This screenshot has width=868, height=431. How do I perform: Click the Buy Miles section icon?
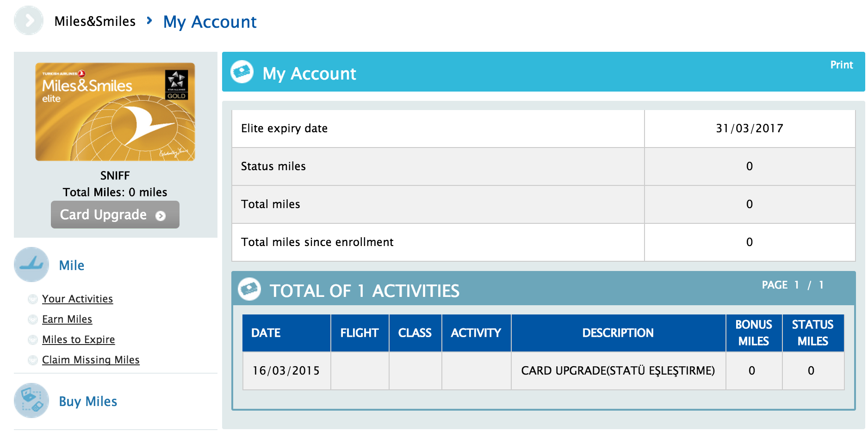coord(31,400)
